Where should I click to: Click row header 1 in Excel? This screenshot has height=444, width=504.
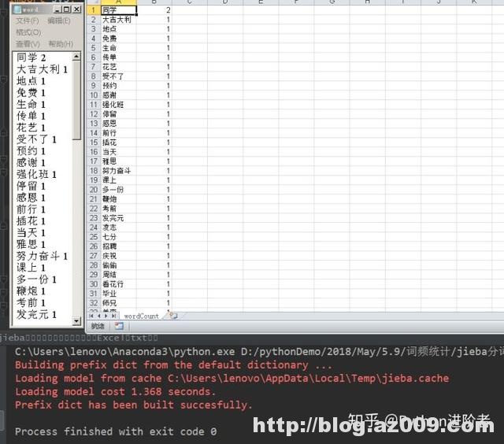coord(94,10)
